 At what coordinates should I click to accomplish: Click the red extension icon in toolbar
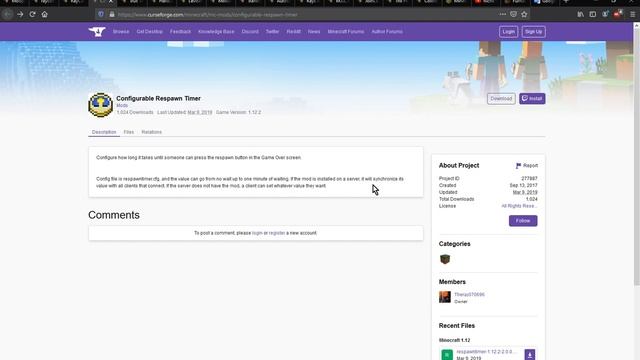(618, 14)
